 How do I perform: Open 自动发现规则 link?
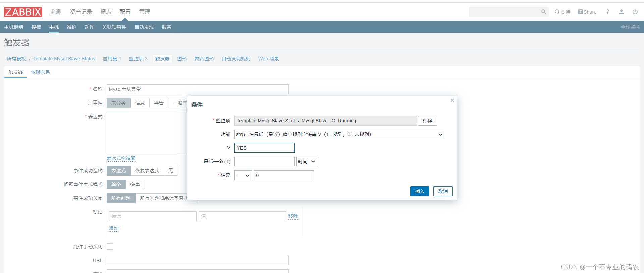[236, 59]
